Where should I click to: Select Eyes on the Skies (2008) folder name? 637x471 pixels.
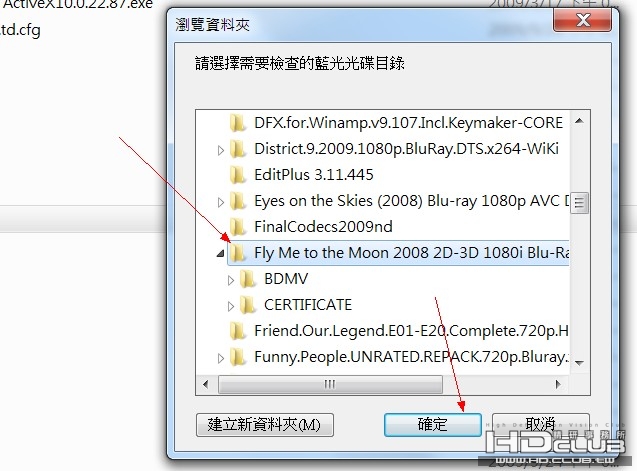(412, 201)
